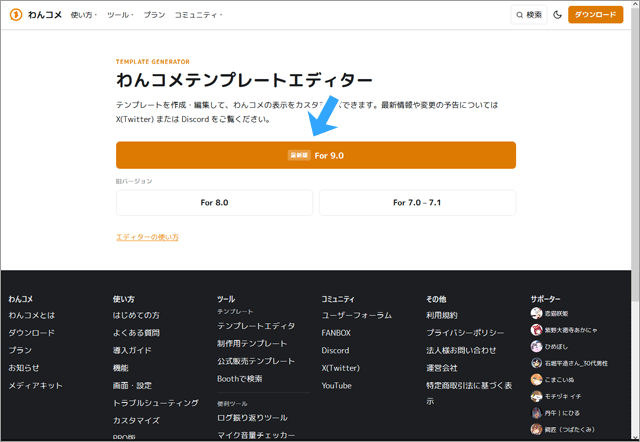Click the わんコメ logo icon in header
640x442 pixels.
coord(16,15)
